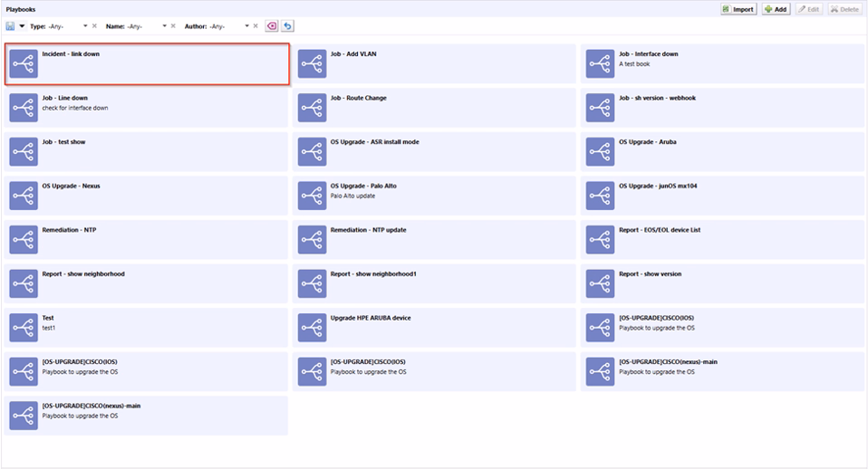This screenshot has width=868, height=469.
Task: Click the Report - show neighborhood1 playbook icon
Action: [313, 283]
